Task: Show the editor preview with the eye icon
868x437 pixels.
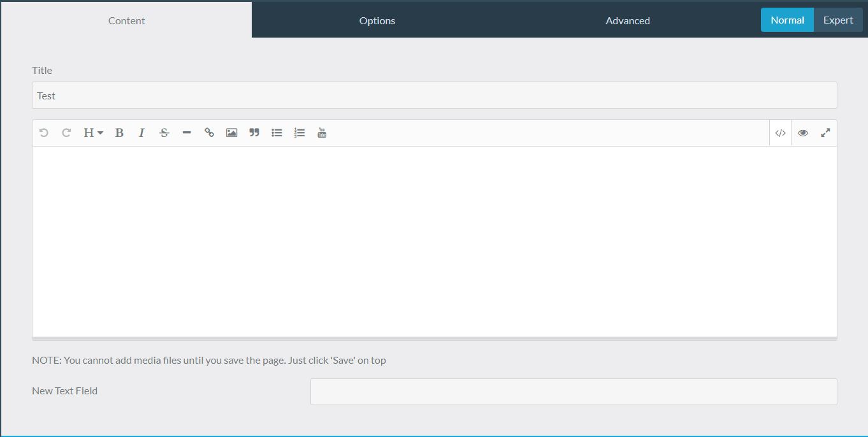Action: click(803, 133)
